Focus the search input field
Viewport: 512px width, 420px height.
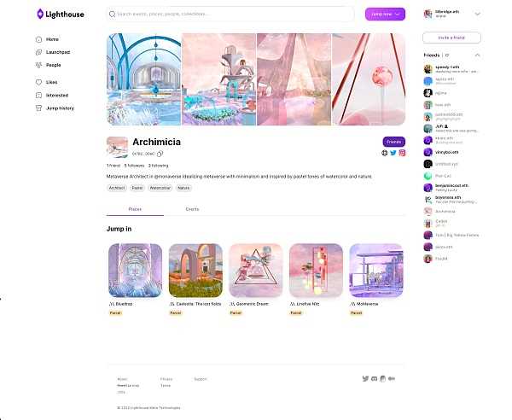[x=230, y=14]
